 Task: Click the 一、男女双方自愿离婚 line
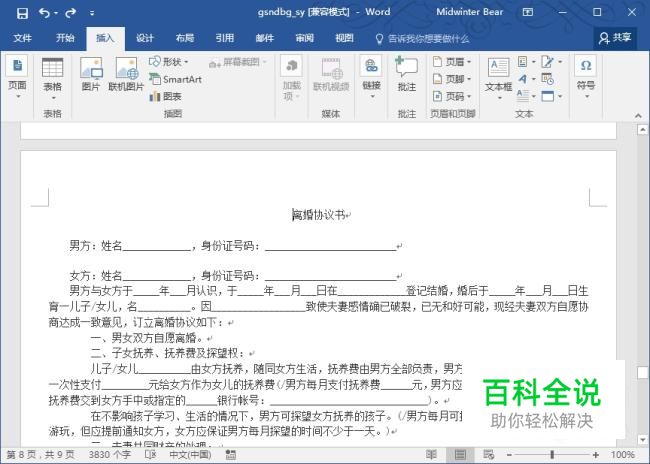point(147,338)
